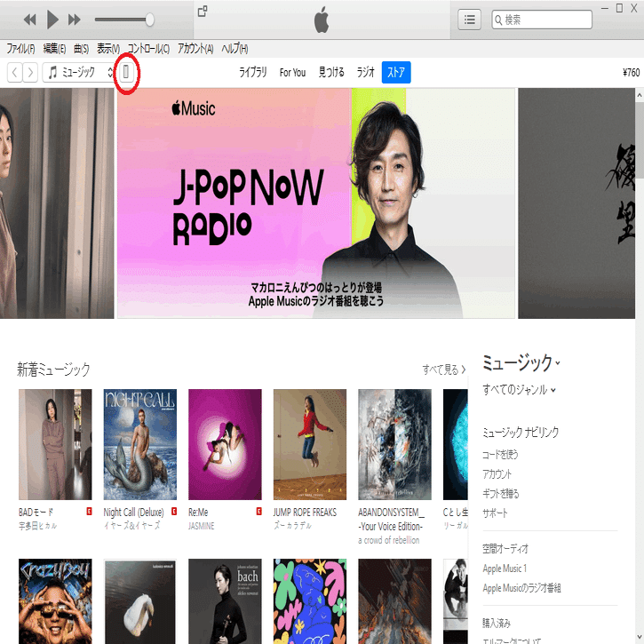
Task: Click the music note icon
Action: click(x=52, y=73)
